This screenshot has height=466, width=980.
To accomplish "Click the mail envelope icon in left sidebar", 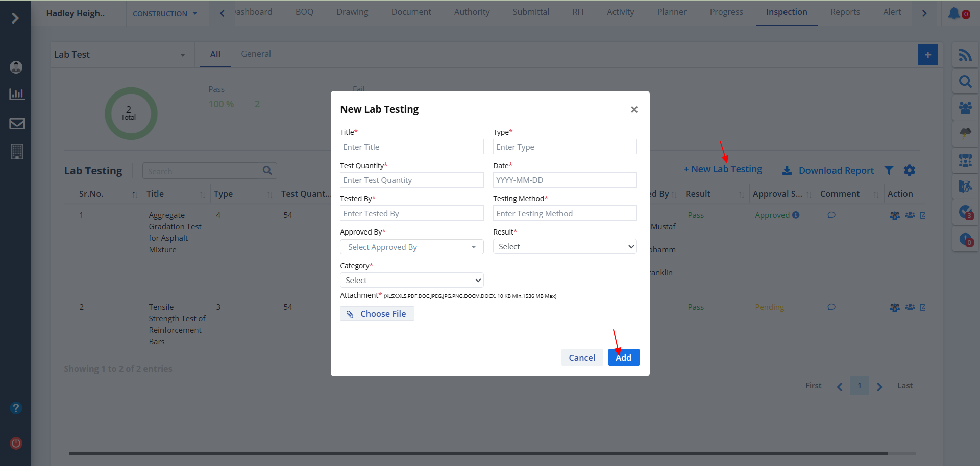I will pos(17,123).
